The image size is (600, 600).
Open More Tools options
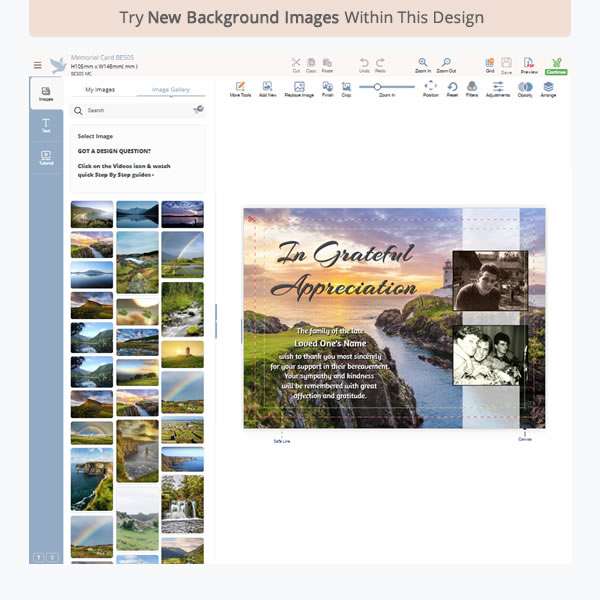240,88
